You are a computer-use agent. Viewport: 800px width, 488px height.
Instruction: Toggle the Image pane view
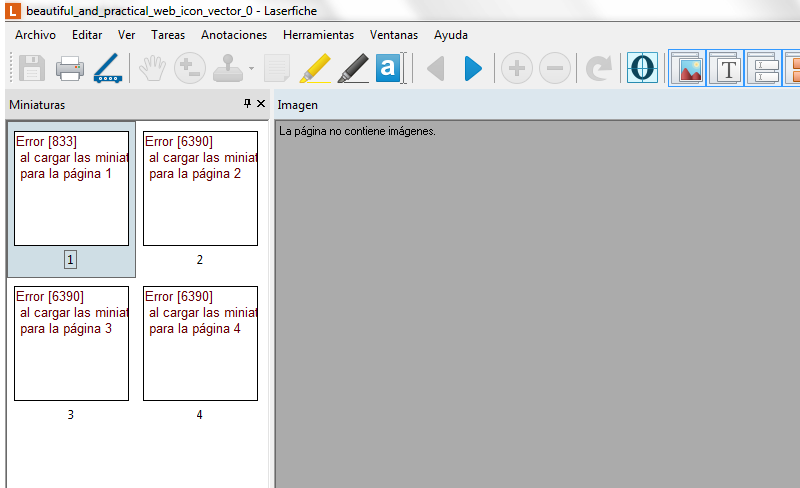pyautogui.click(x=687, y=68)
